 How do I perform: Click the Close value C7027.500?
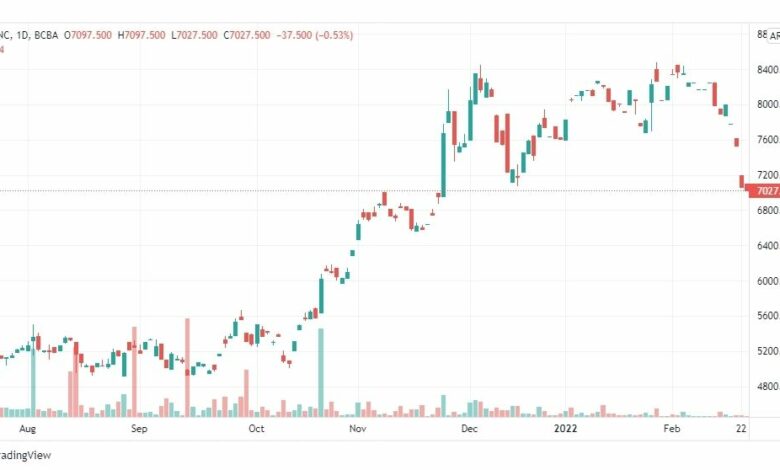pos(247,35)
